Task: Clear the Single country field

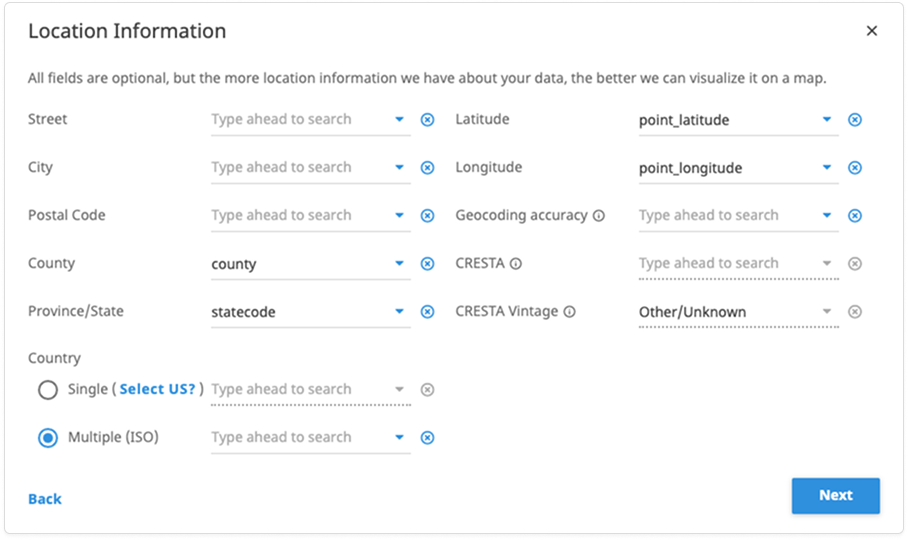Action: coord(427,390)
